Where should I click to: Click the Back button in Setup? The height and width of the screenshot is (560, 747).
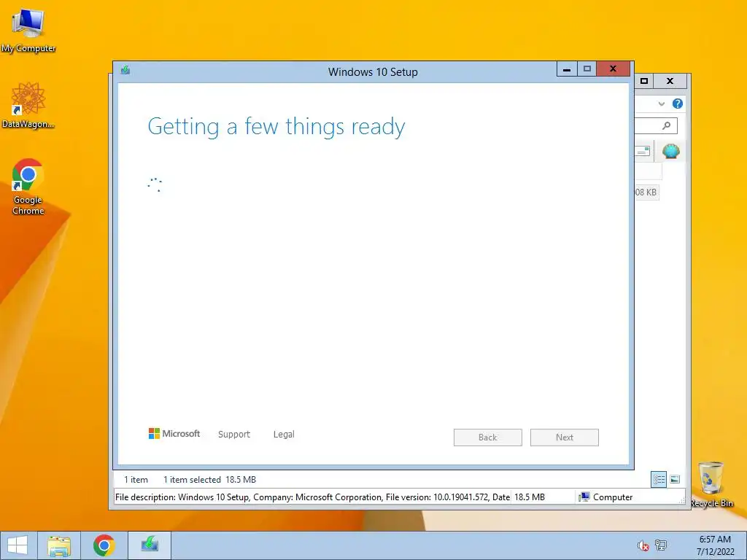487,437
